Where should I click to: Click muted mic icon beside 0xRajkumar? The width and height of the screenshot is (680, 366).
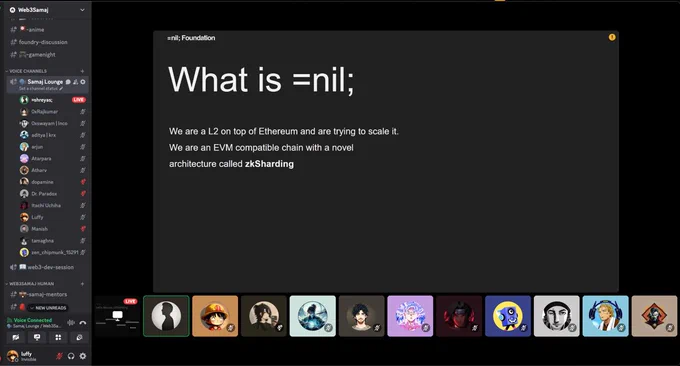click(x=82, y=111)
